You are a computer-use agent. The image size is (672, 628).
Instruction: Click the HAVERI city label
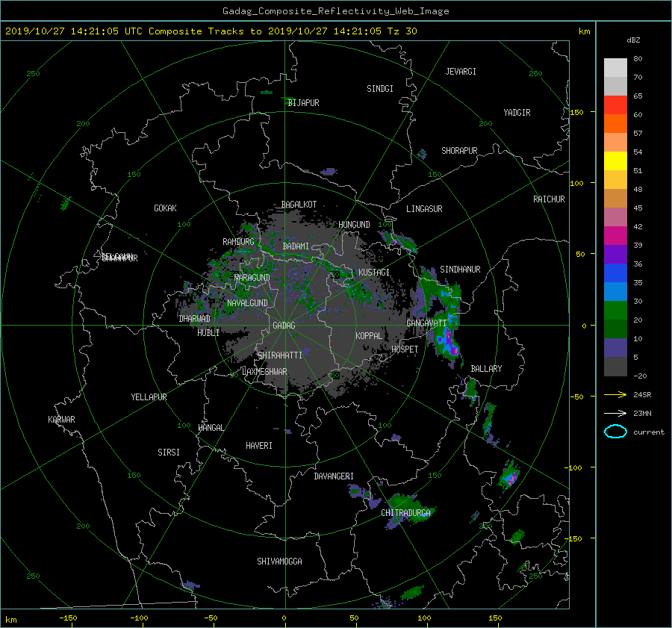click(259, 446)
